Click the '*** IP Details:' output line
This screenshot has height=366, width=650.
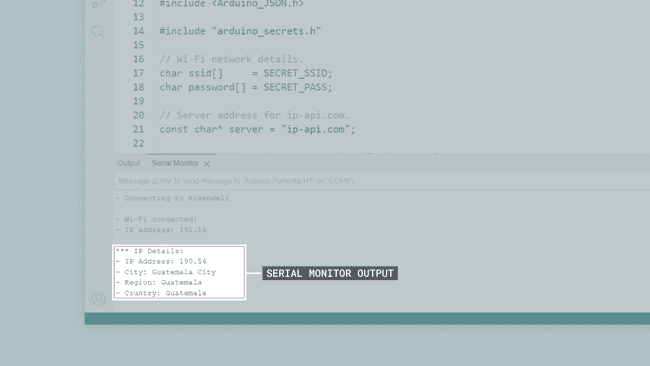(149, 251)
